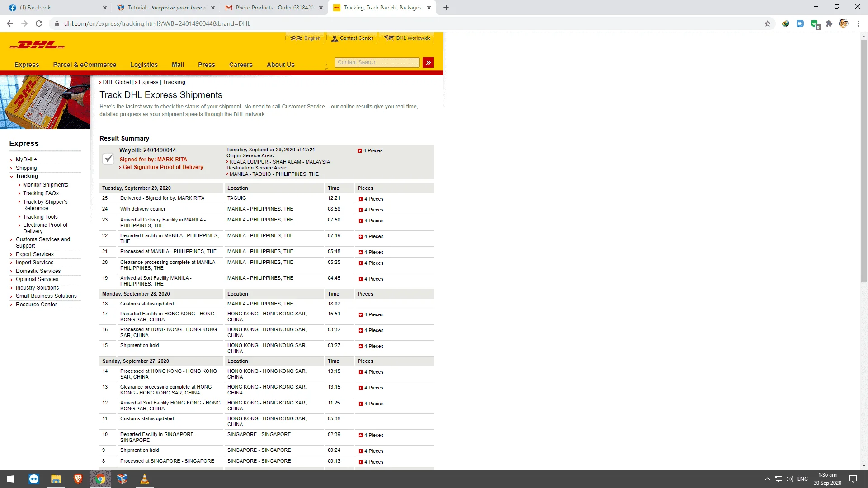
Task: Open the taskbar clock showing 1:36 am
Action: pos(827,479)
